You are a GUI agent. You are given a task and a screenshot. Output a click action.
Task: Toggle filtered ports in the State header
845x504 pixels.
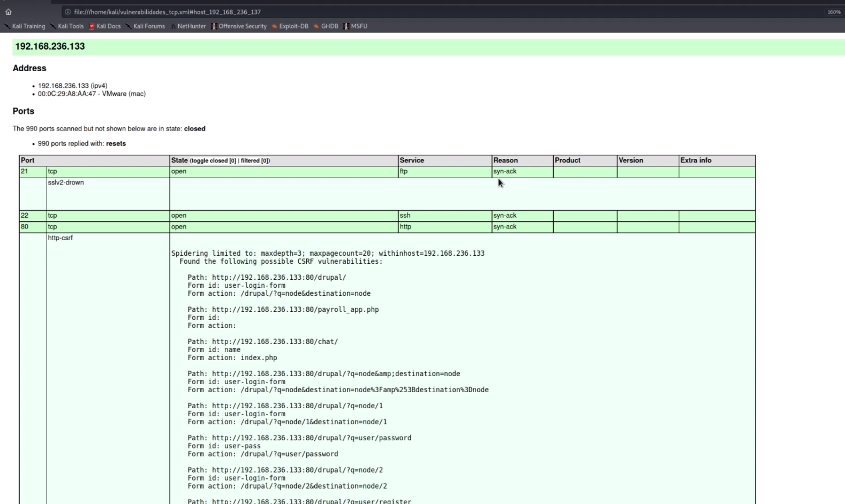[254, 161]
